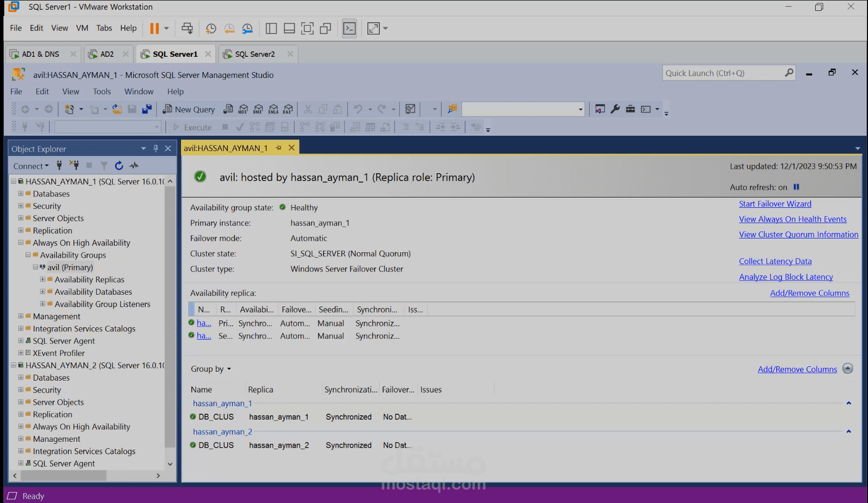Viewport: 868px width, 503px height.
Task: Open an MDX query from the toolbar
Action: (243, 110)
